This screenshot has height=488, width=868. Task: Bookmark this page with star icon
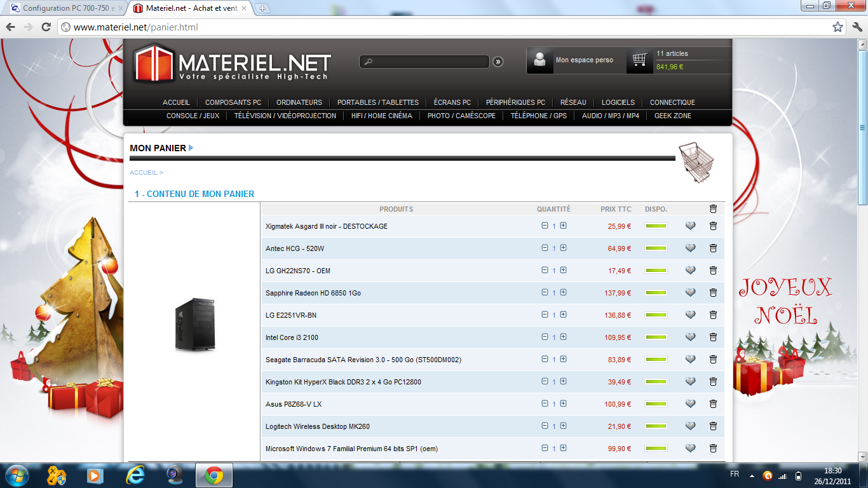837,27
